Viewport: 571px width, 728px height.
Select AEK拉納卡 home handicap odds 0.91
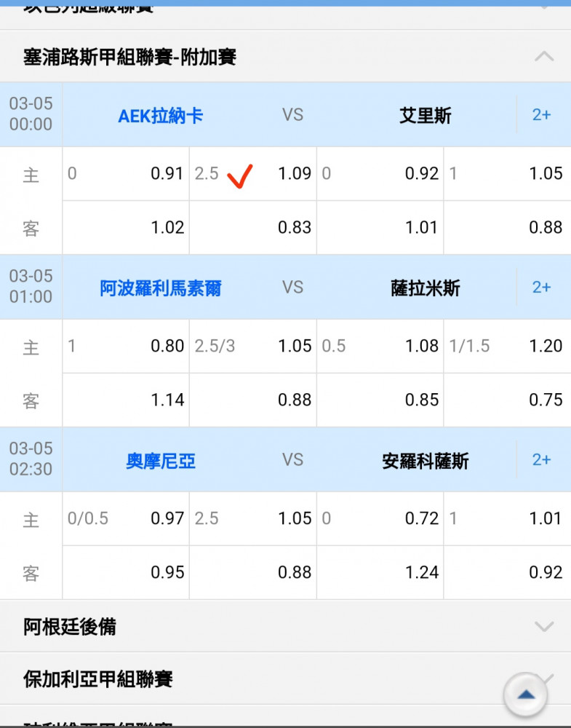126,174
